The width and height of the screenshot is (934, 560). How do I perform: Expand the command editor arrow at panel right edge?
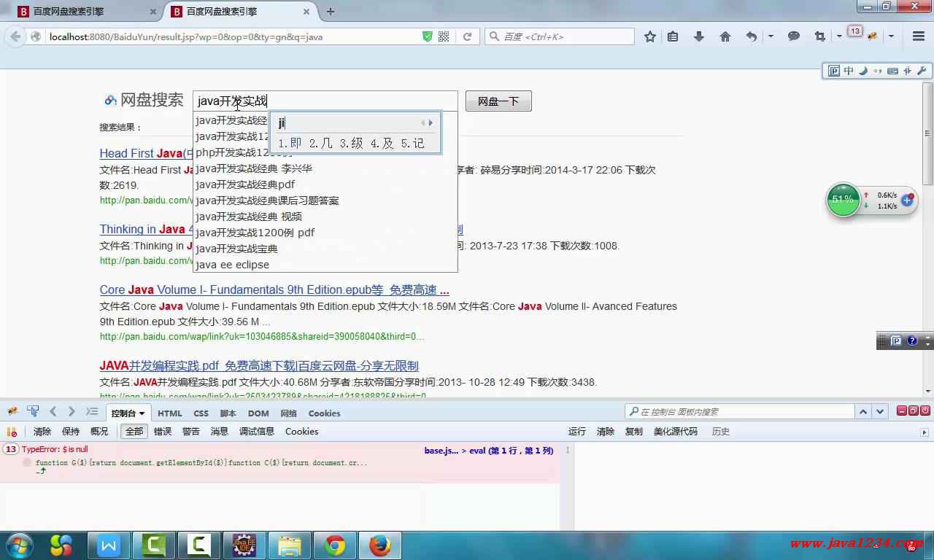[925, 432]
